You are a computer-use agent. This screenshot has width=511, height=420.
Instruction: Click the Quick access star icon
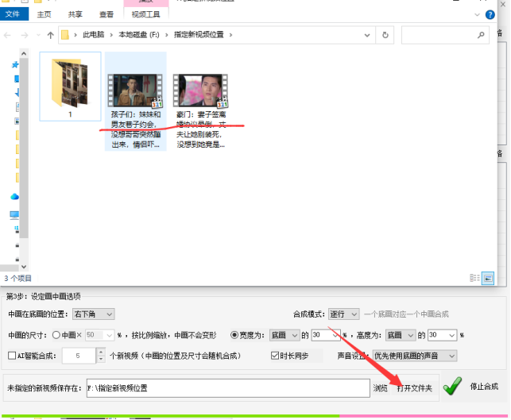pyautogui.click(x=15, y=64)
